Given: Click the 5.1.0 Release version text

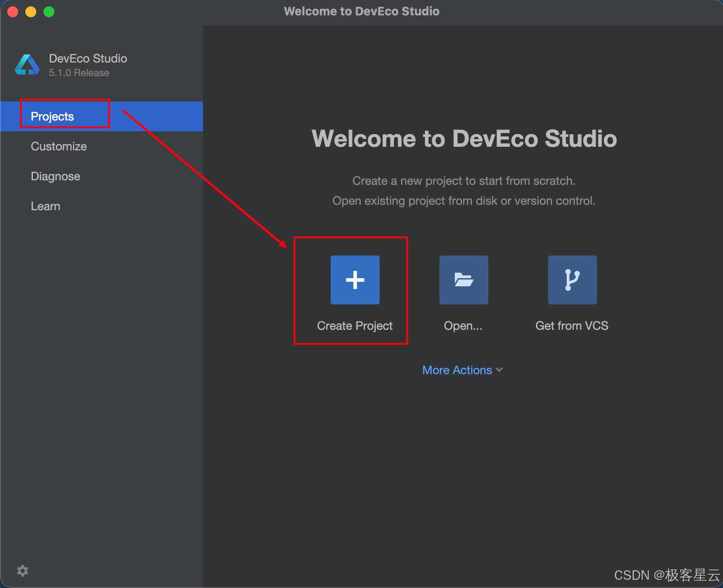Looking at the screenshot, I should (79, 73).
